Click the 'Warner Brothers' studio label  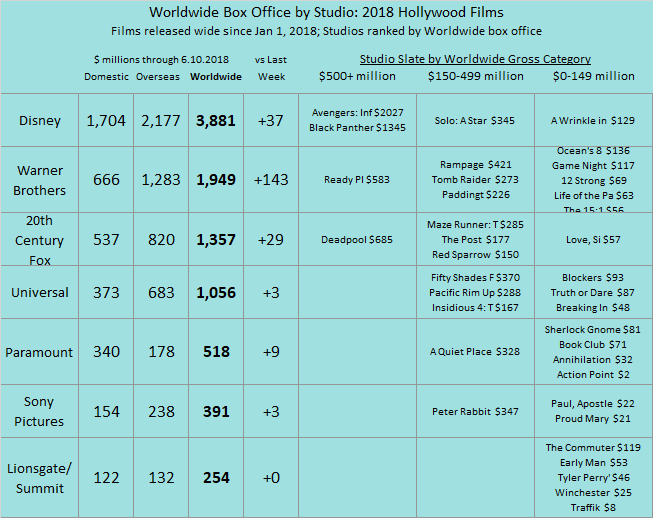coord(40,180)
